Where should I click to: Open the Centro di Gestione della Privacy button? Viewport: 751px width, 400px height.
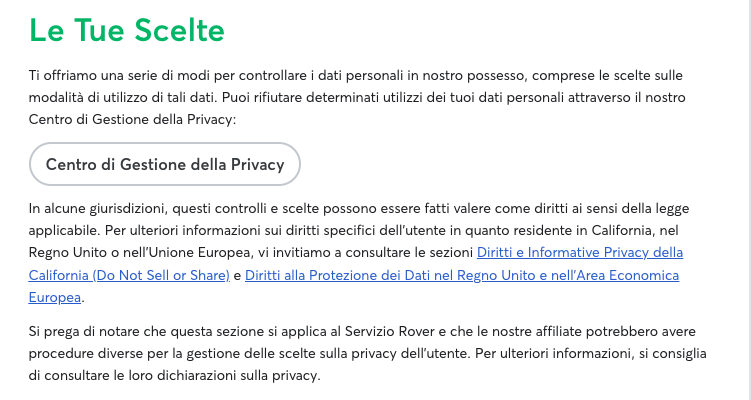point(165,164)
